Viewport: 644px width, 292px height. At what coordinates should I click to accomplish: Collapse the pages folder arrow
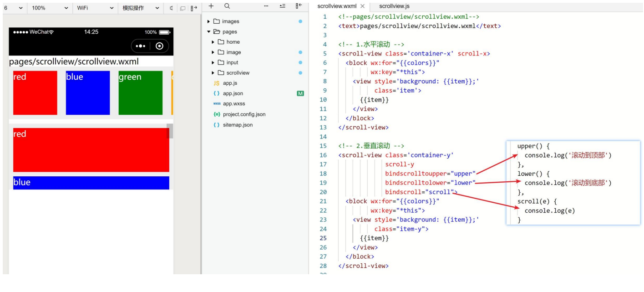[209, 32]
